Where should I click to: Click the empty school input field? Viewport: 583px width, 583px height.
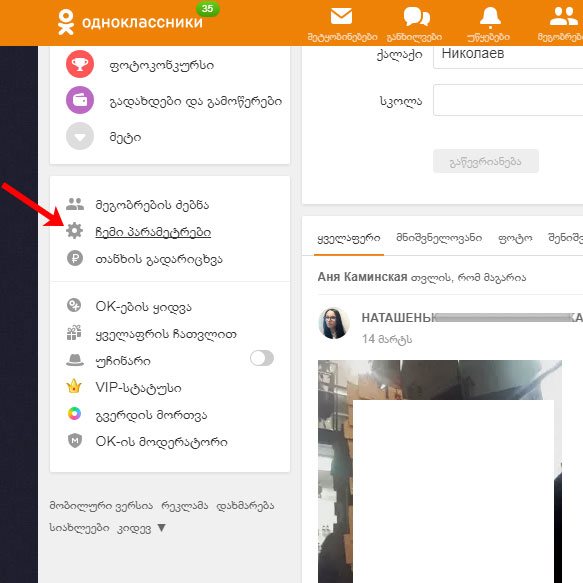(x=508, y=100)
